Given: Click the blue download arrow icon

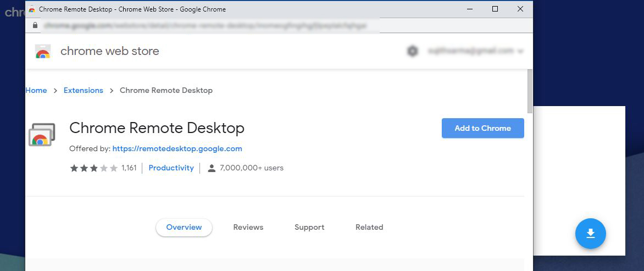Looking at the screenshot, I should (590, 234).
